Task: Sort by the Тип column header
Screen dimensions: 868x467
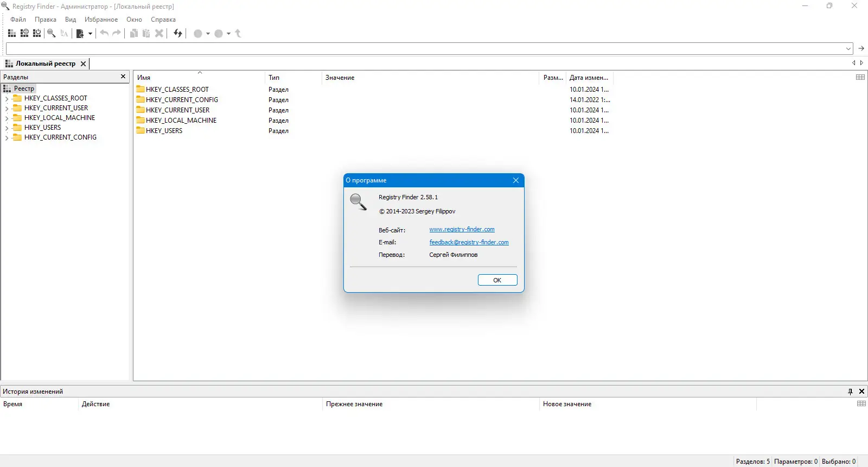Action: (293, 78)
